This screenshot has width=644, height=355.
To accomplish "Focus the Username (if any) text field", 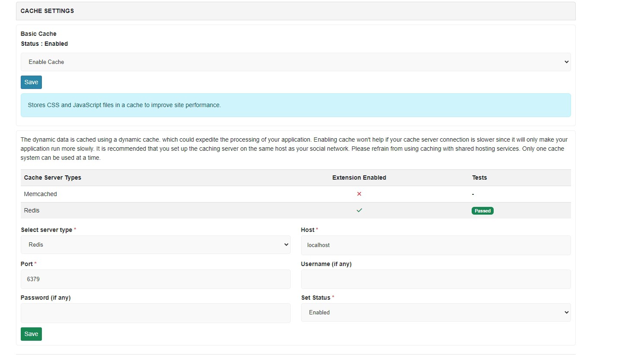I will [x=435, y=279].
